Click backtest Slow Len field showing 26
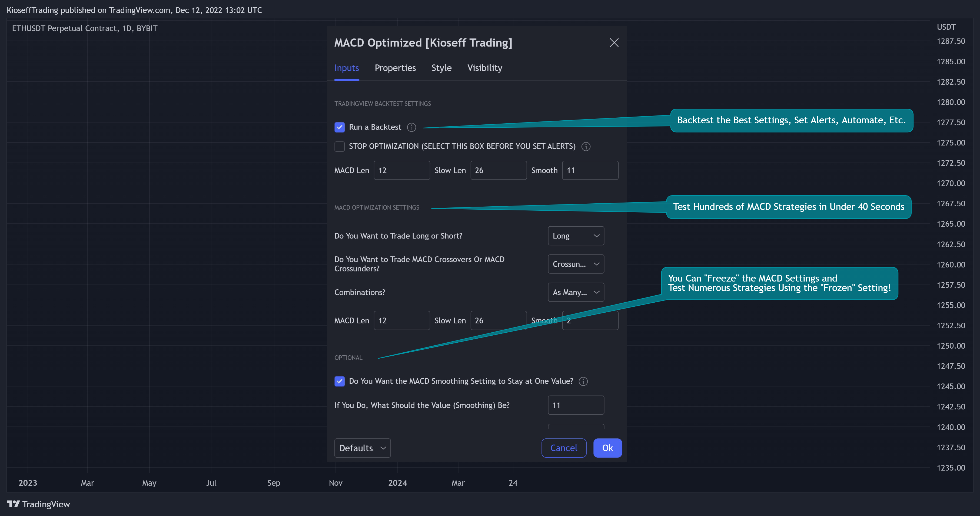Screen dimensions: 980x516 pos(498,170)
